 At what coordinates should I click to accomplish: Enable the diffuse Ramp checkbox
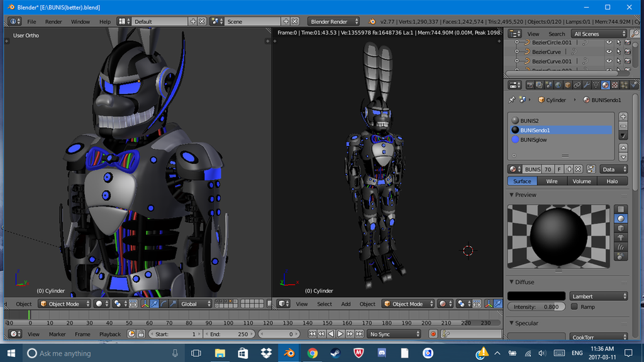(574, 307)
